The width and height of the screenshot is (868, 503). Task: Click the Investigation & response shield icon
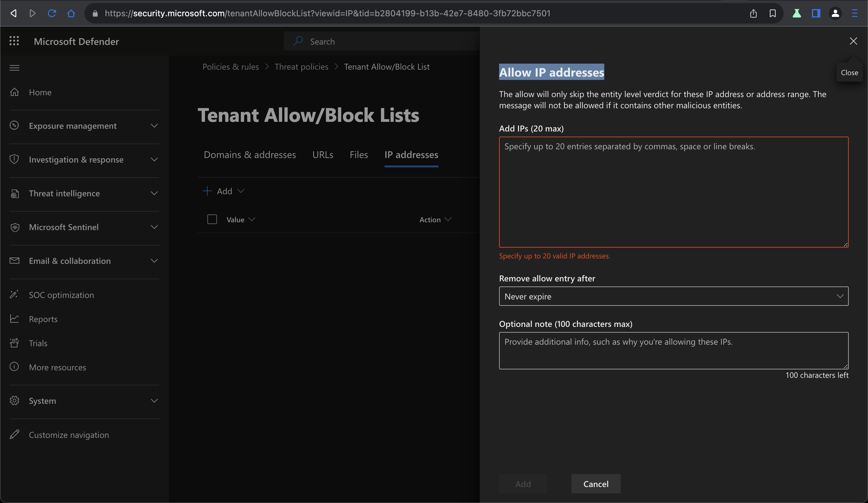(x=14, y=159)
